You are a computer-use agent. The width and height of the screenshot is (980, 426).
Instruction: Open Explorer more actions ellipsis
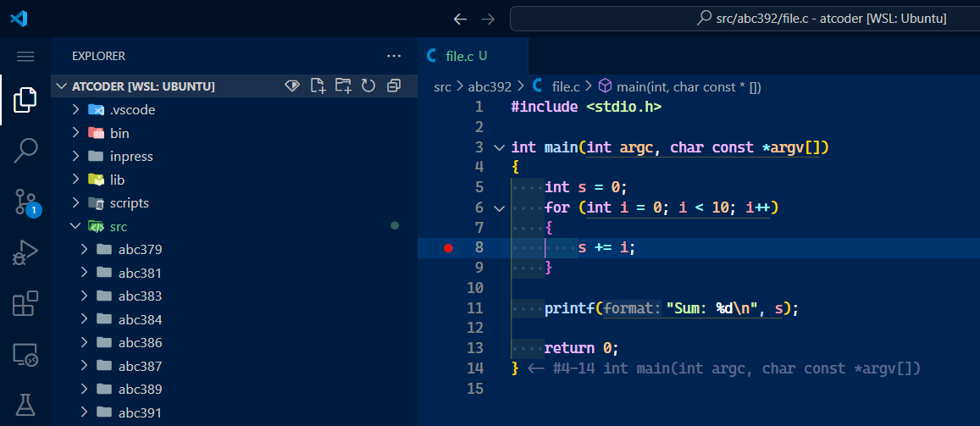pyautogui.click(x=394, y=56)
